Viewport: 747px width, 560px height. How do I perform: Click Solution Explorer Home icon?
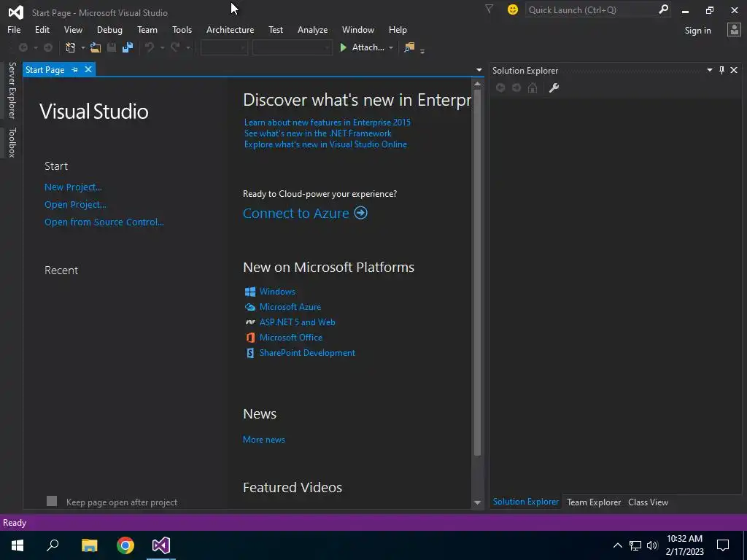533,87
